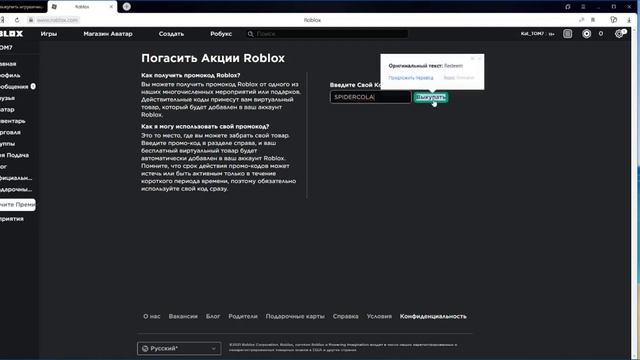
Task: Open Подарочные карты footer link
Action: [x=295, y=316]
